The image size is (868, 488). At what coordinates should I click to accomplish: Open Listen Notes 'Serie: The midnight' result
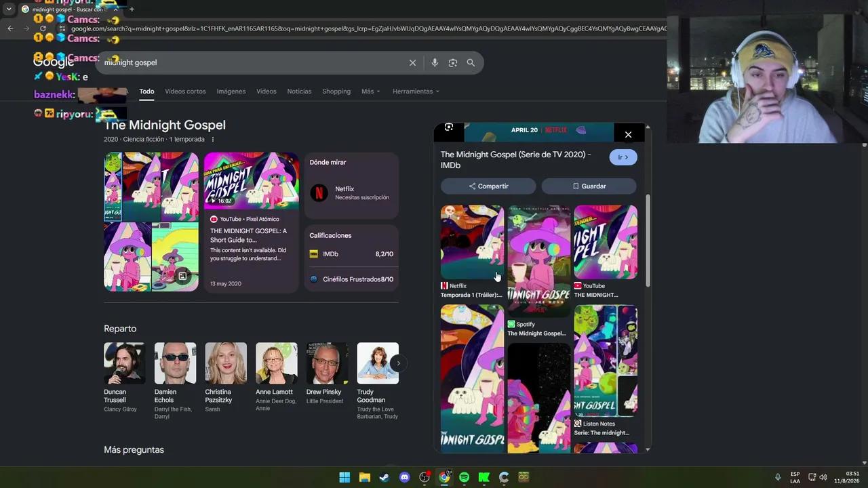[606, 371]
